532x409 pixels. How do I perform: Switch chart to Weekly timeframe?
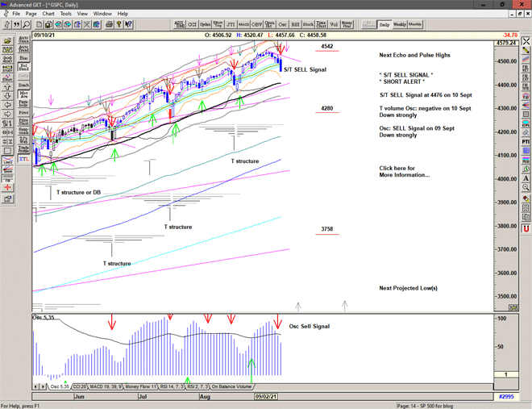pos(400,24)
